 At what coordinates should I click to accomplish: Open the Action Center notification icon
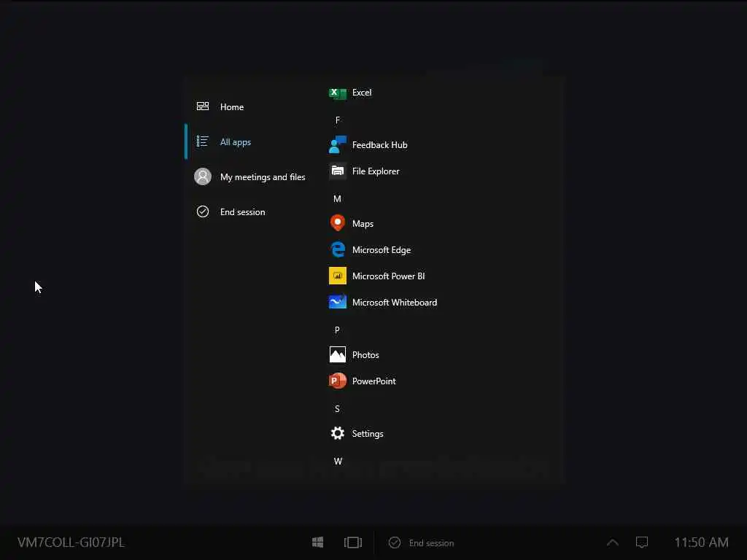tap(642, 542)
